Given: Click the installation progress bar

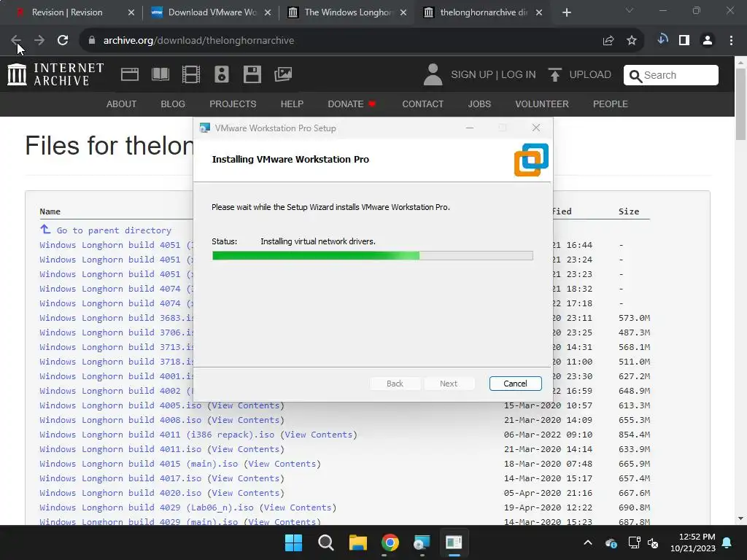Looking at the screenshot, I should pos(373,256).
